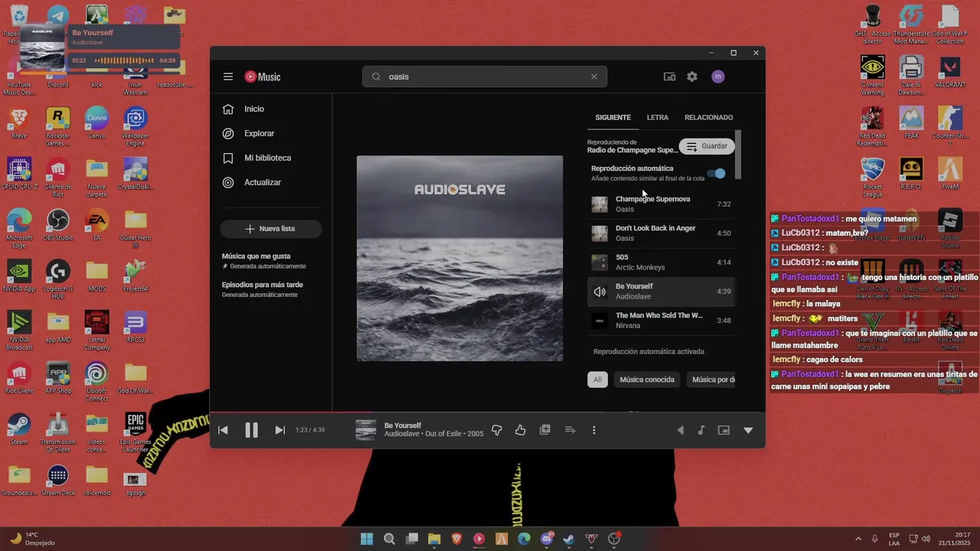Screen dimensions: 980x551
Task: Switch to the SIGUIENTE tab
Action: point(612,117)
